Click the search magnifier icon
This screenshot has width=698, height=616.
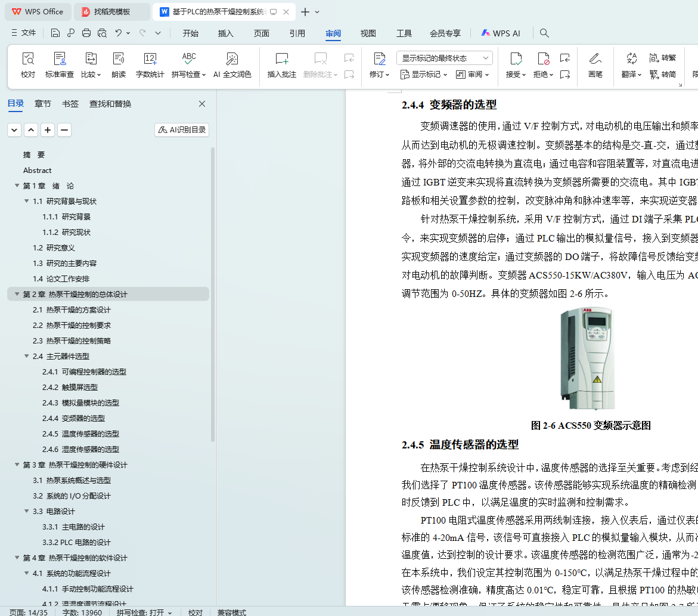pos(544,33)
